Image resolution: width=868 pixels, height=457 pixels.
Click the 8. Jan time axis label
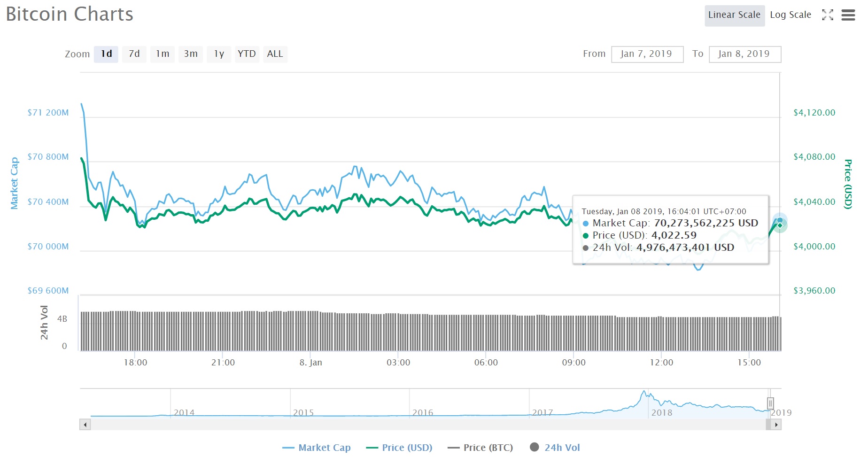point(311,363)
